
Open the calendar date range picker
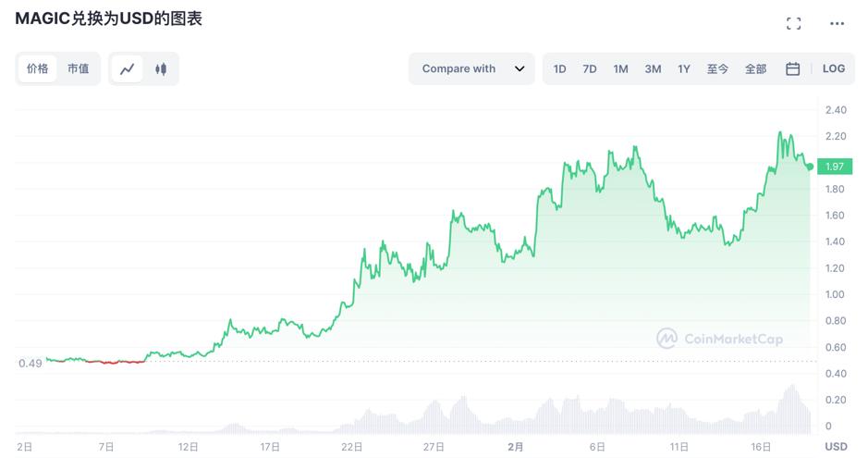(x=792, y=68)
